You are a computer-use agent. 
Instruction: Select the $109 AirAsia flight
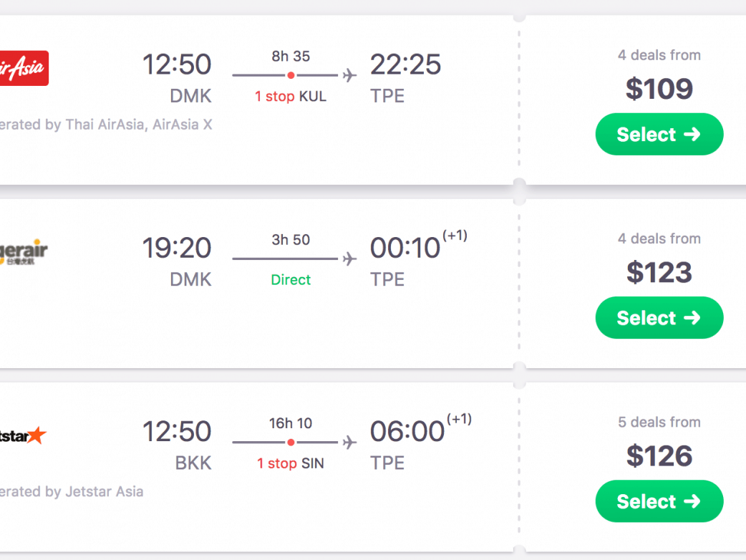[659, 135]
